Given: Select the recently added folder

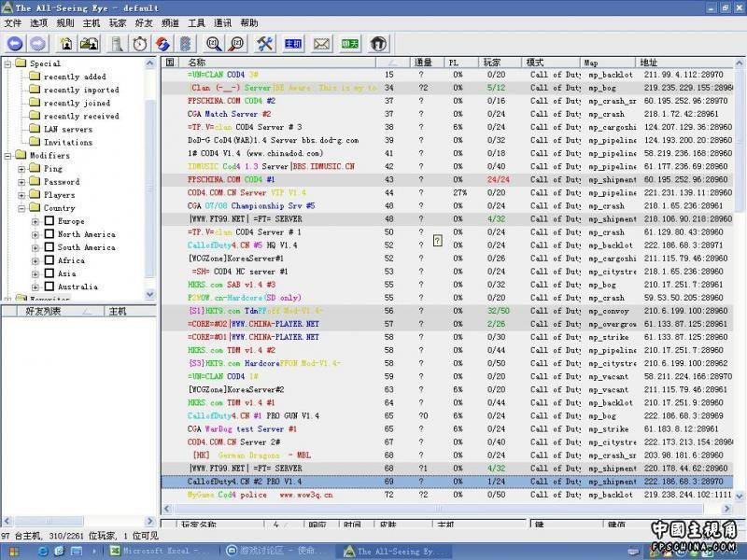Looking at the screenshot, I should pyautogui.click(x=75, y=77).
